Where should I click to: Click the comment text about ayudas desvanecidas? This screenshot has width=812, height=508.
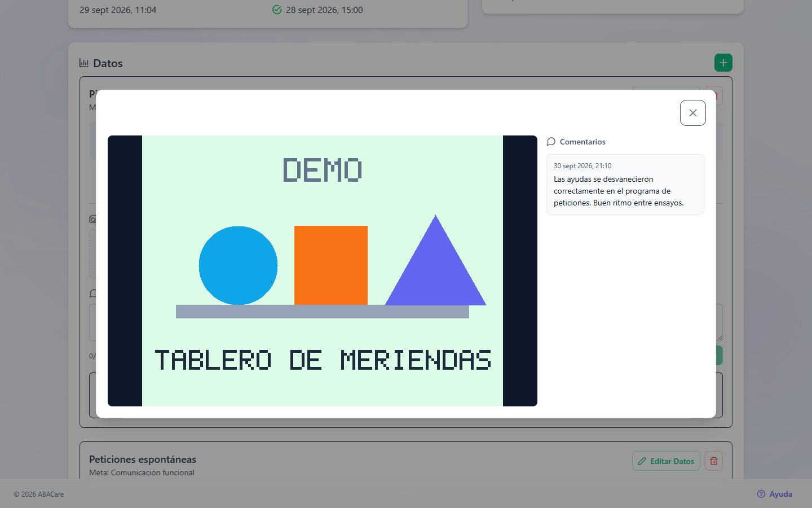pyautogui.click(x=619, y=191)
